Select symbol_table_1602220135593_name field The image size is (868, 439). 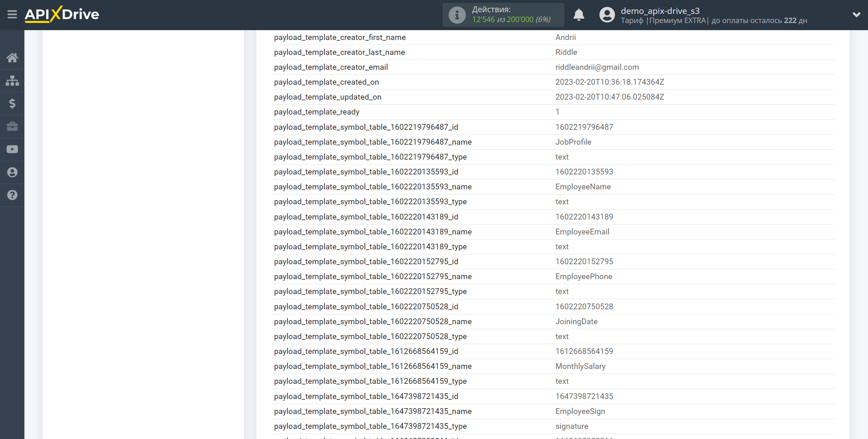(373, 187)
